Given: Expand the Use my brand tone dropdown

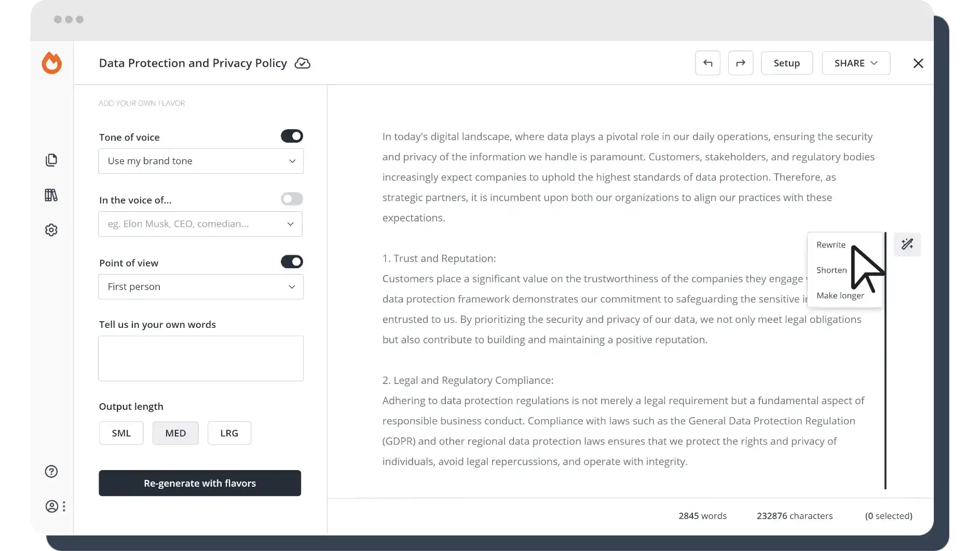Looking at the screenshot, I should coord(201,161).
